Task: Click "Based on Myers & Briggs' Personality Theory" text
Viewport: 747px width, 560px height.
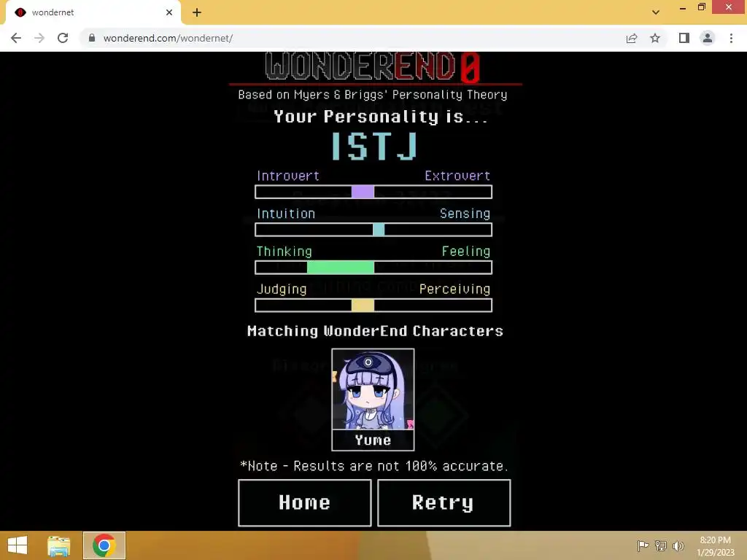Action: point(373,95)
